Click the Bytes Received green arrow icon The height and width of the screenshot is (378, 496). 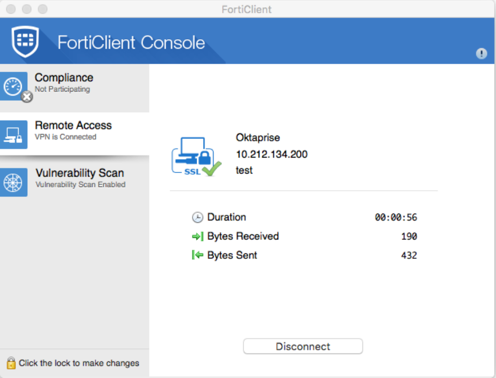197,236
